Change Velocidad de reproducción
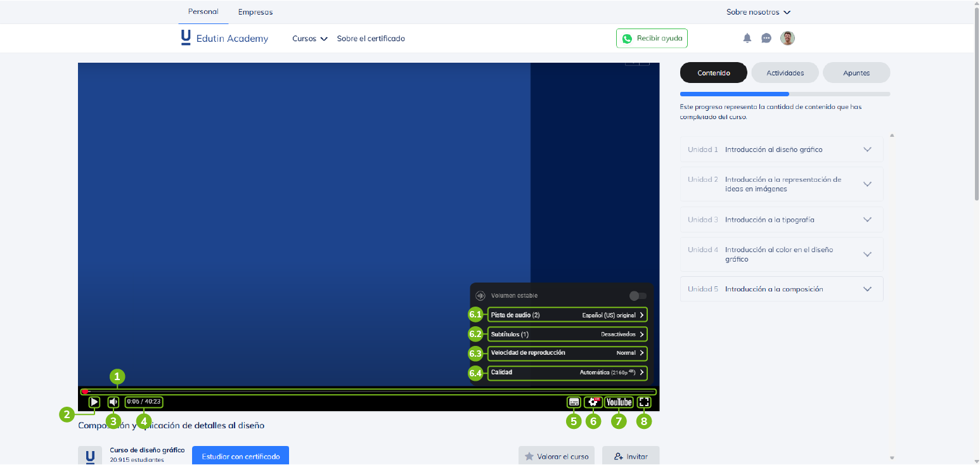 pyautogui.click(x=567, y=353)
